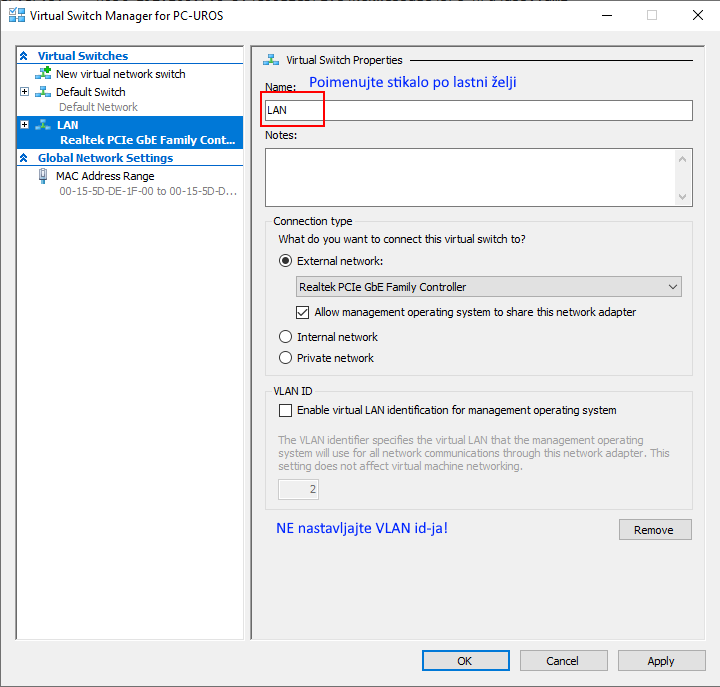Minimize the Virtual Switch Manager window
This screenshot has height=687, width=720.
click(x=607, y=15)
